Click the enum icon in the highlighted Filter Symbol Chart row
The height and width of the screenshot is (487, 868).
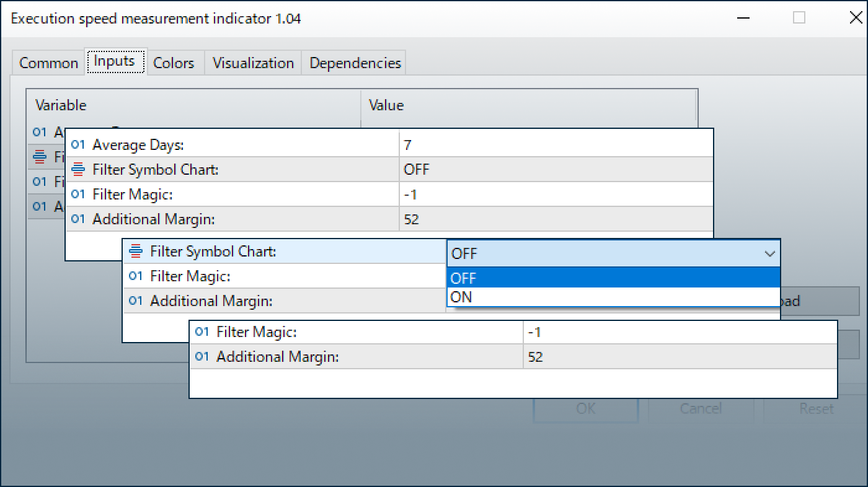point(136,251)
